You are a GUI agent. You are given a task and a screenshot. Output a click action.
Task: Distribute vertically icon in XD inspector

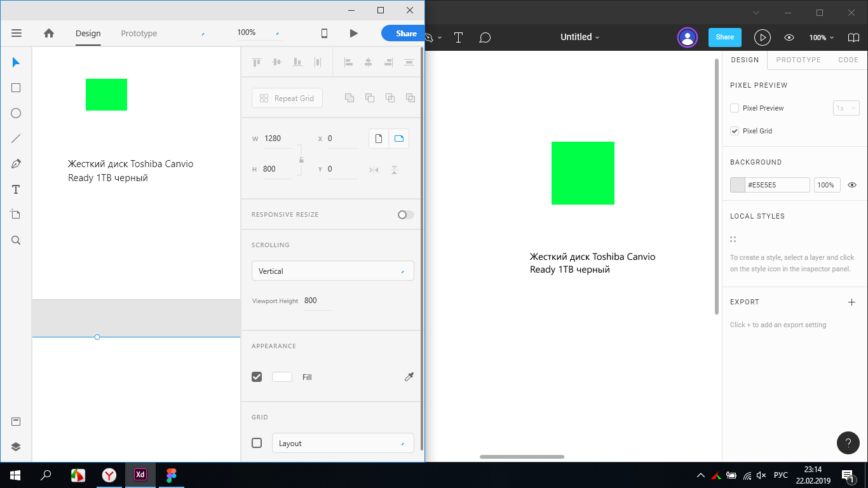pos(318,62)
